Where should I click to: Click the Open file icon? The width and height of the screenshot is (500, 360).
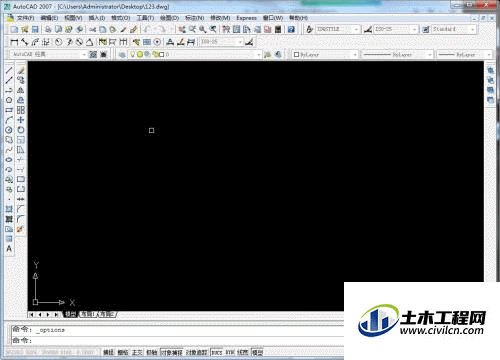point(25,29)
